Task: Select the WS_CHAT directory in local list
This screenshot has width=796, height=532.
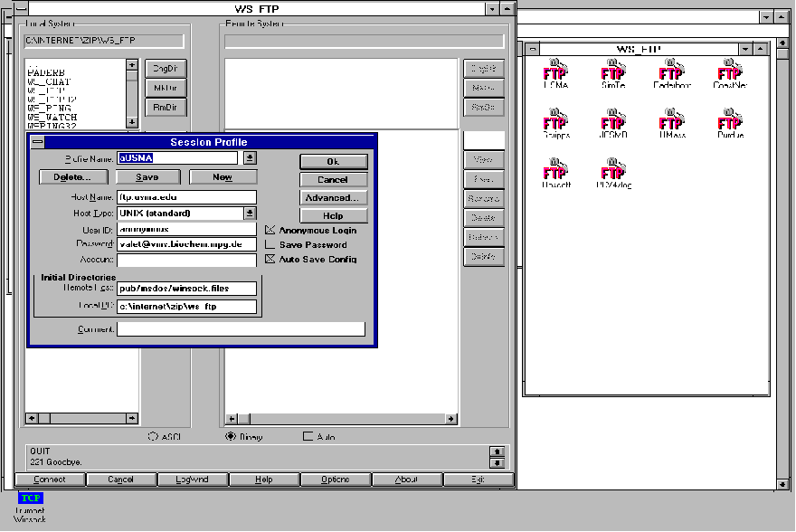Action: point(49,81)
